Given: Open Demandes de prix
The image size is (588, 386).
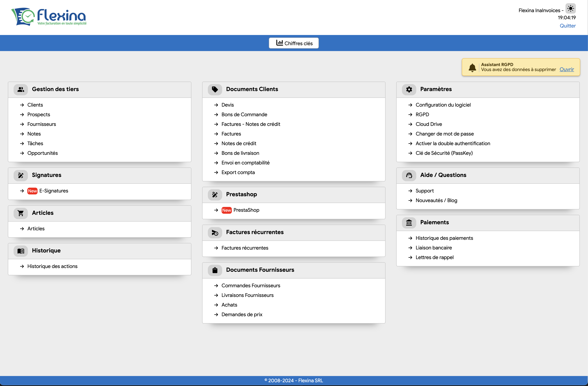Looking at the screenshot, I should [242, 314].
